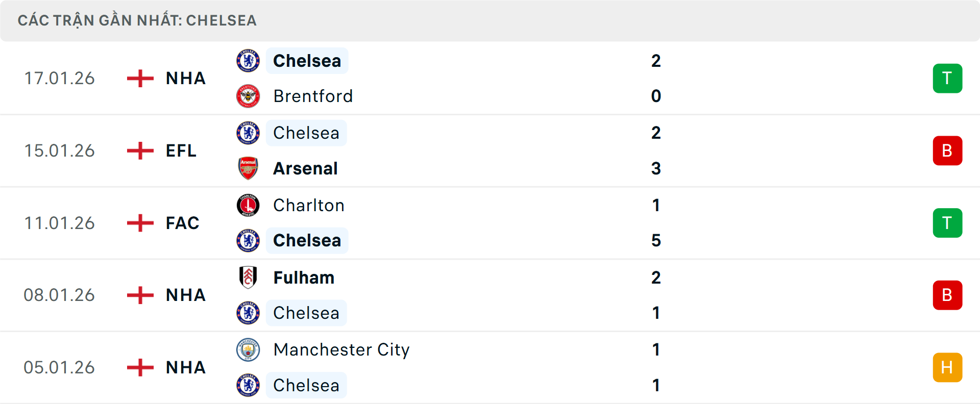Select the Fulham shield logo

[248, 277]
